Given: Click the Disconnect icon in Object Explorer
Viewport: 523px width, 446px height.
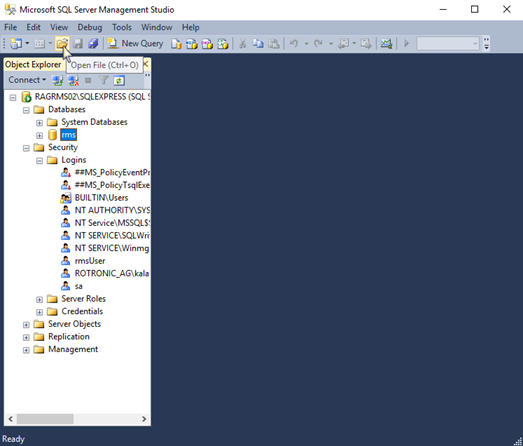Looking at the screenshot, I should tap(73, 80).
